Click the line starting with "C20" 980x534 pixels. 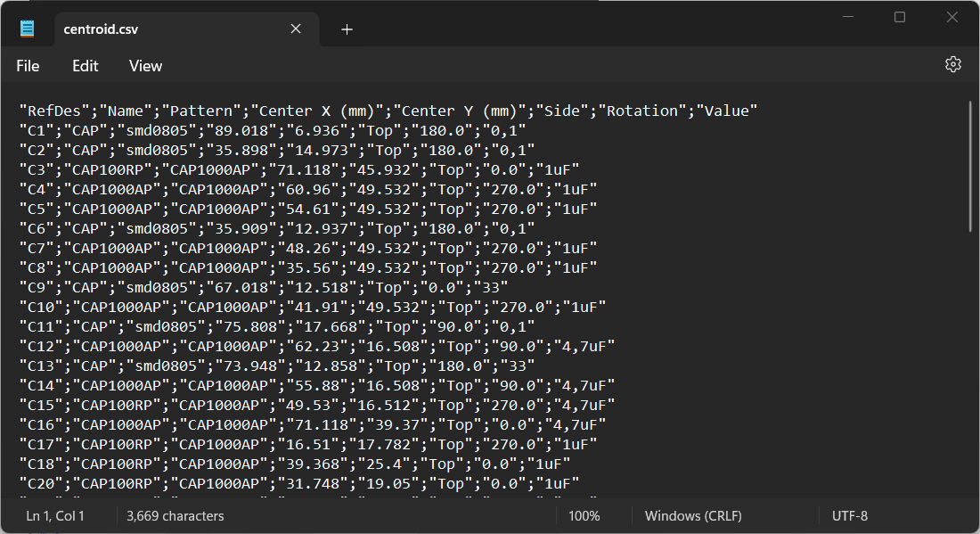[299, 483]
